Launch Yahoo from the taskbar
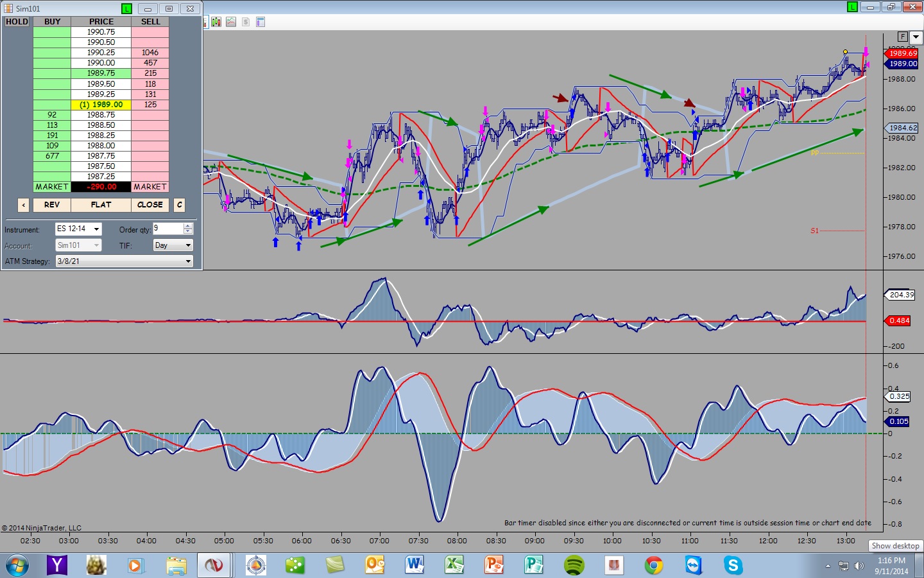Image resolution: width=924 pixels, height=578 pixels. [57, 565]
